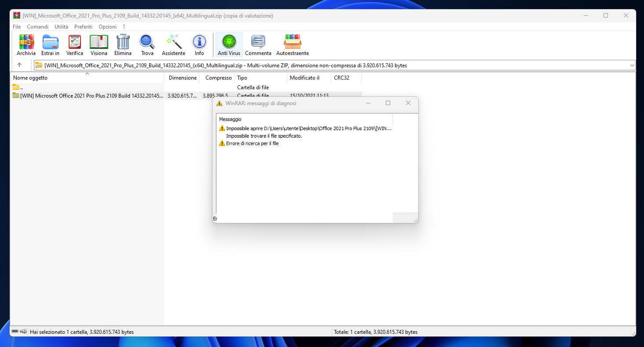Click 'Hai selezionato 1 cartella' status text
Image resolution: width=644 pixels, height=347 pixels.
(x=82, y=332)
